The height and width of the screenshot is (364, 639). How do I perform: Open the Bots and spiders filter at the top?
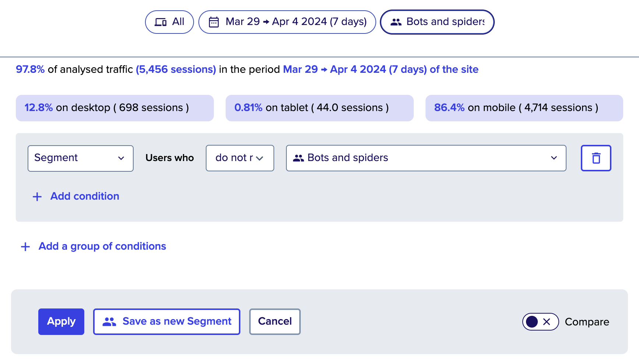437,22
